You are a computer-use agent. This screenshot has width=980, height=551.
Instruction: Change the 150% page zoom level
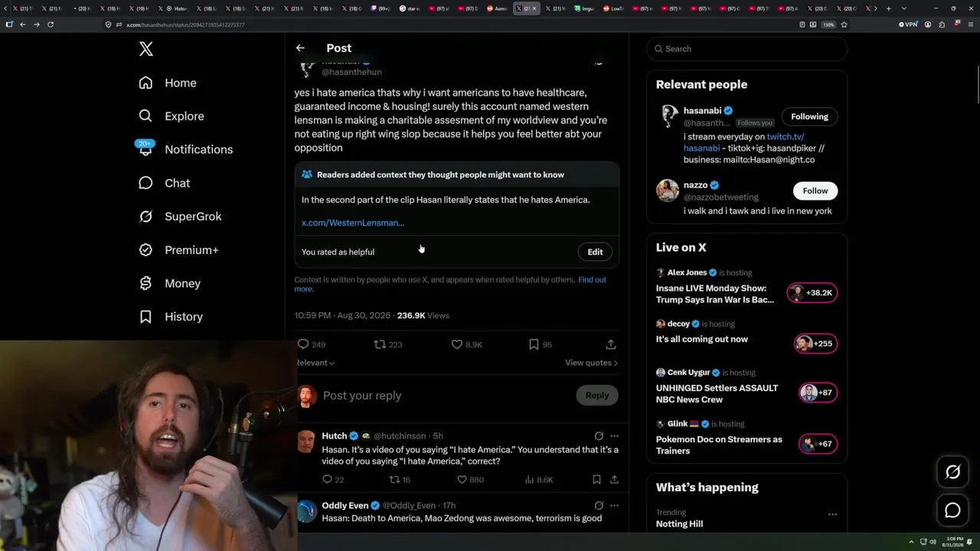tap(828, 24)
